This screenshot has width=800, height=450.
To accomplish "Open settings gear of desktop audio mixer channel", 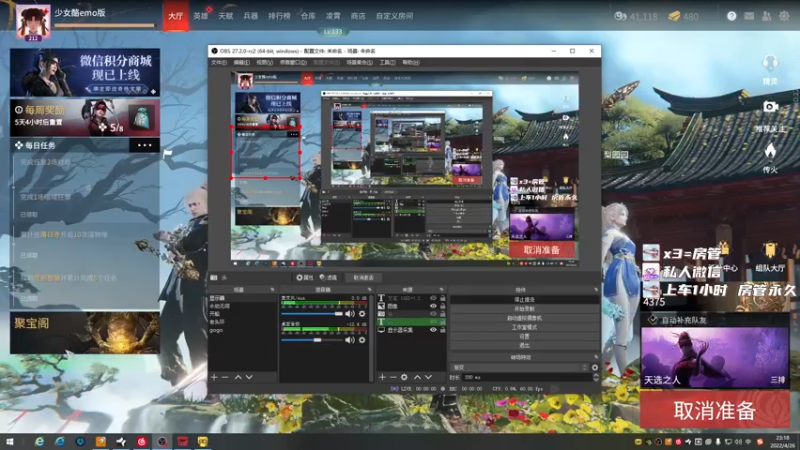I will point(362,340).
